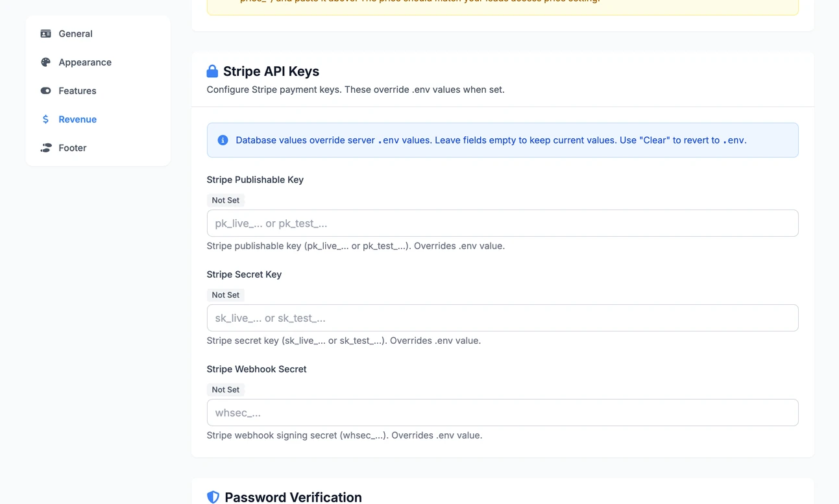Click the 'Stripe secret key (sk_live_...' help text
This screenshot has width=839, height=504.
[x=344, y=341]
